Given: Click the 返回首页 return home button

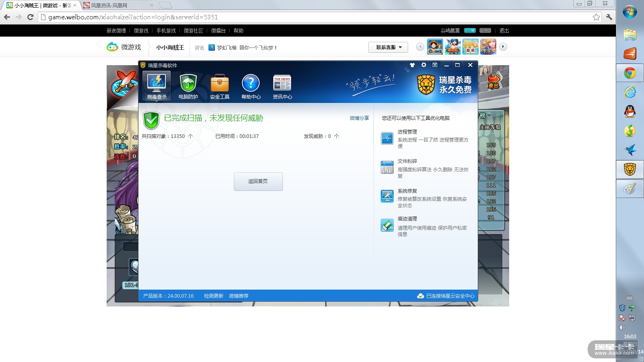Looking at the screenshot, I should pos(258,181).
